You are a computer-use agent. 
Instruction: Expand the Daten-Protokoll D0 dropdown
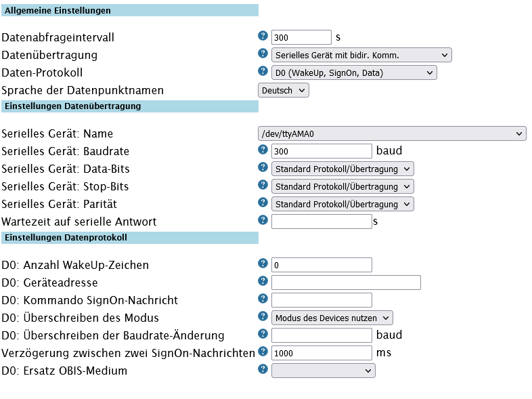click(x=354, y=72)
